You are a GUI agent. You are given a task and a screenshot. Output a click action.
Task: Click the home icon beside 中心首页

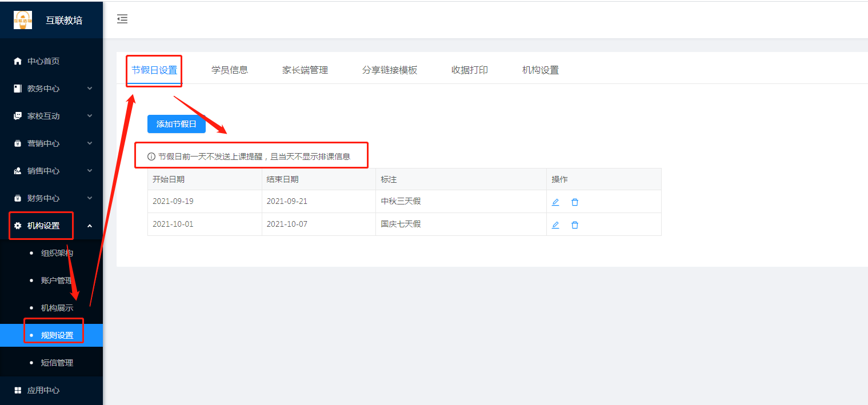point(18,61)
